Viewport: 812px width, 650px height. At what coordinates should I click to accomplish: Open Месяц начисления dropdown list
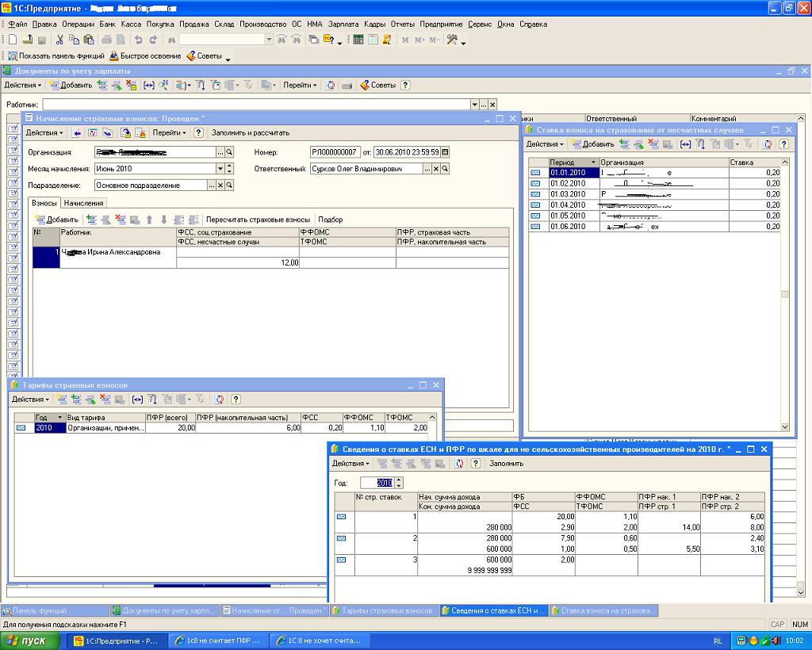pyautogui.click(x=220, y=169)
